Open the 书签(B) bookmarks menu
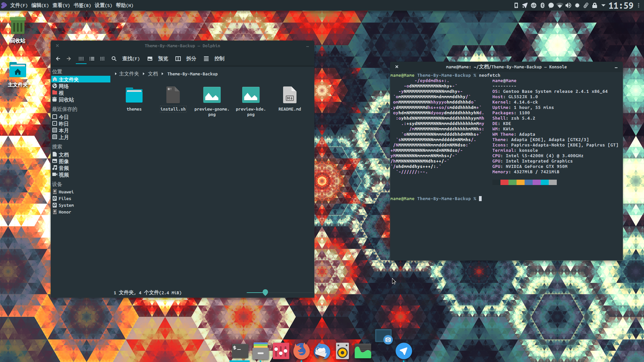Viewport: 644px width, 362px height. point(82,5)
